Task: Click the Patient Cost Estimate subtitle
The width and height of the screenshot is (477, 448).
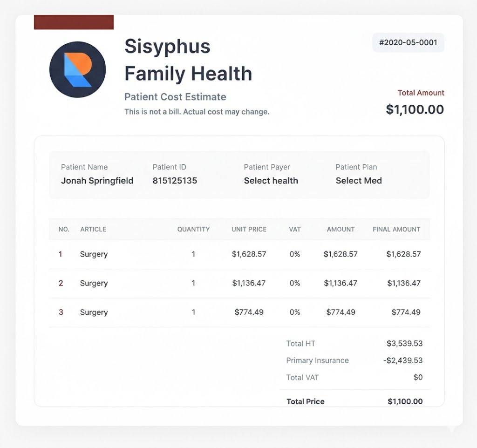Action: coord(175,97)
